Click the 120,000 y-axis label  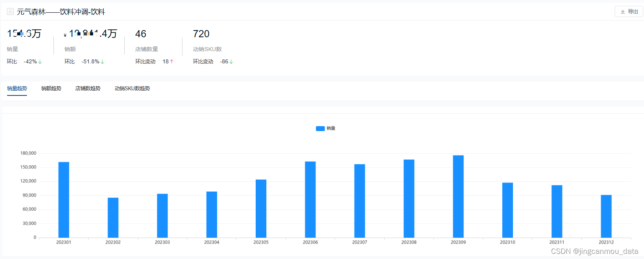(x=28, y=181)
